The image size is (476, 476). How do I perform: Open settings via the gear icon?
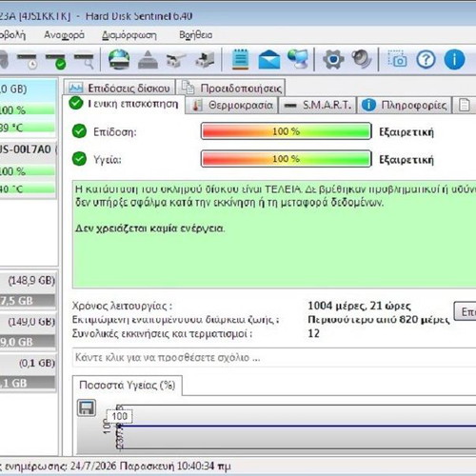click(333, 59)
